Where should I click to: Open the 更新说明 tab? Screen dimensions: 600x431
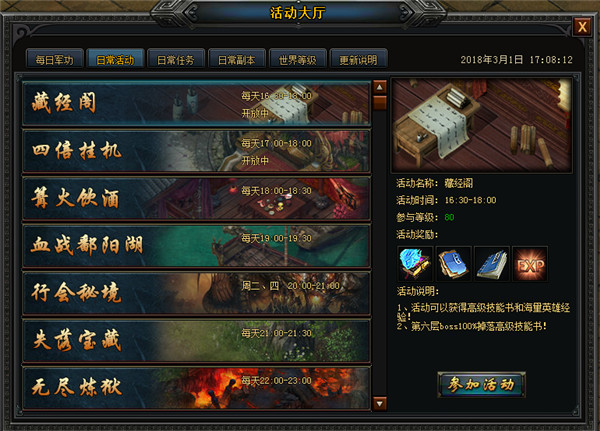tap(359, 59)
